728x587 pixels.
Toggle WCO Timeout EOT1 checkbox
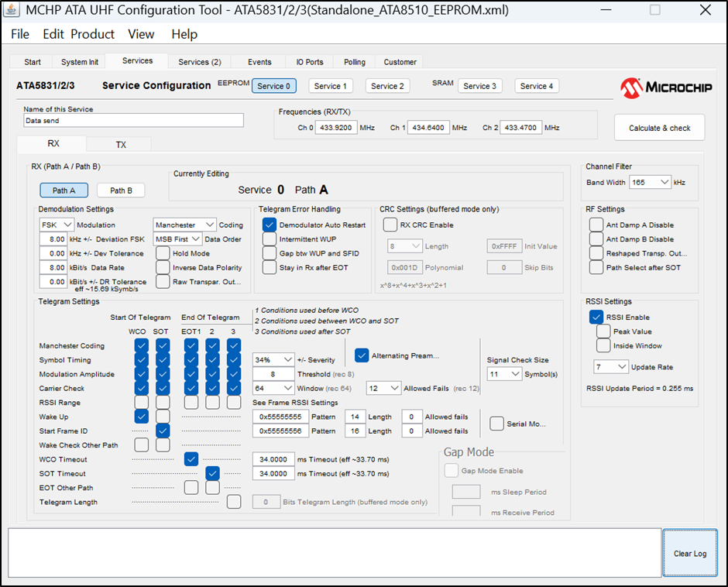click(191, 459)
